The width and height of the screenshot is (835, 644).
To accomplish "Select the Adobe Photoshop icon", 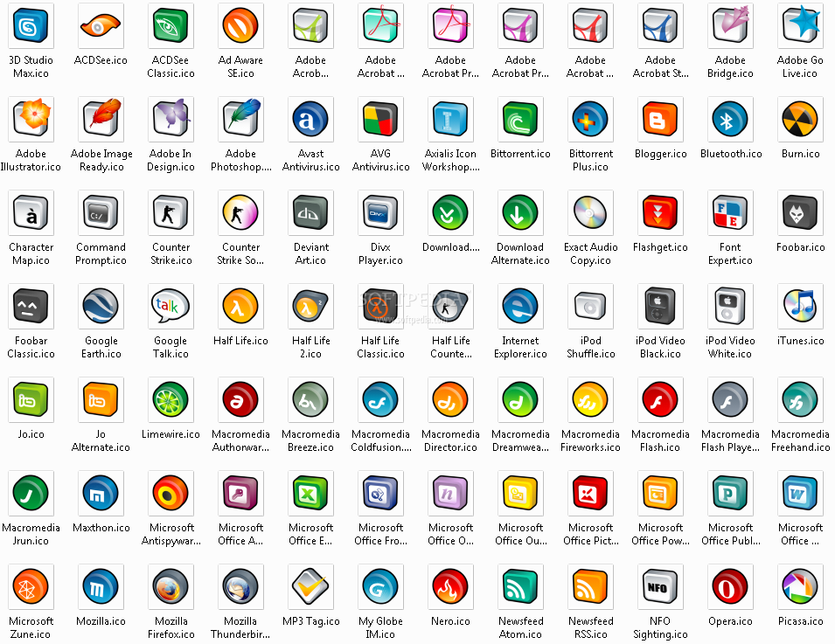I will pyautogui.click(x=240, y=119).
